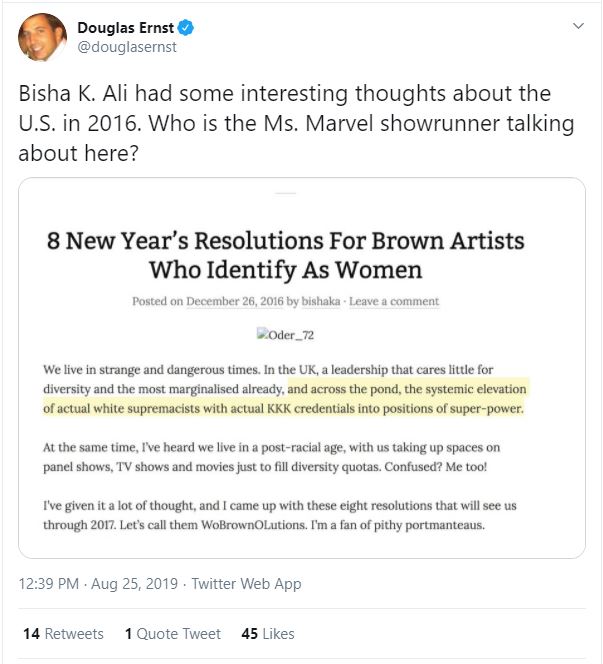View the 45 Likes list

pos(268,634)
